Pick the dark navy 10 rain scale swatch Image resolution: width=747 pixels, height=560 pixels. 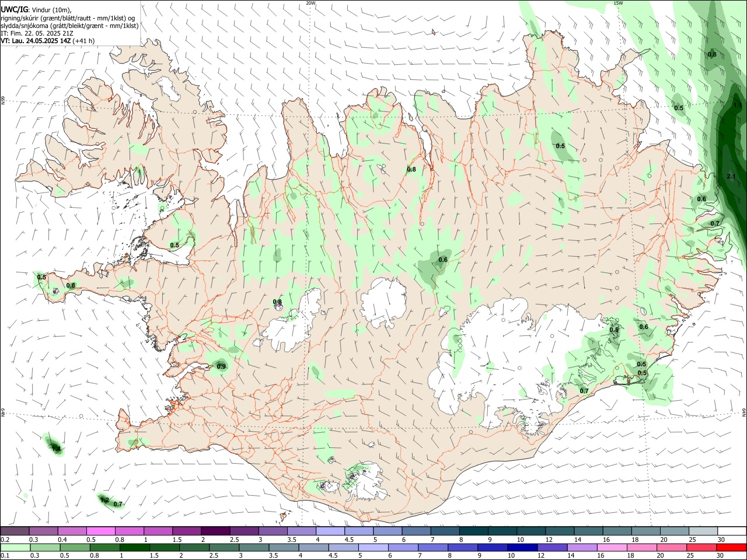click(523, 547)
